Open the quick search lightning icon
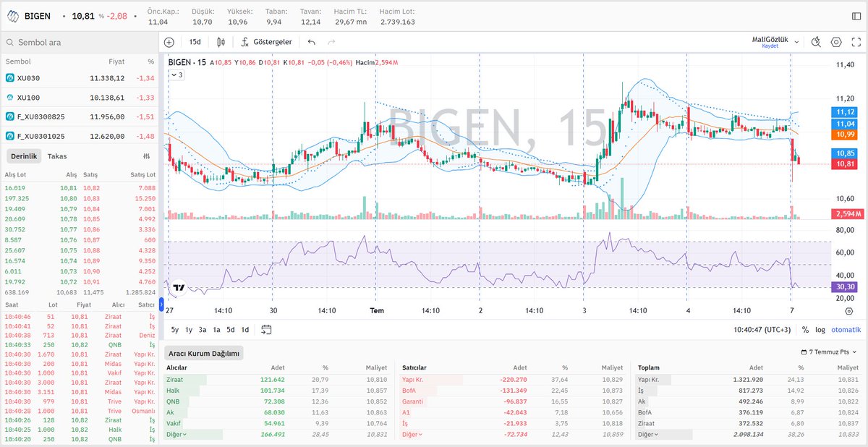Viewport: 868px width, 447px height. [816, 42]
